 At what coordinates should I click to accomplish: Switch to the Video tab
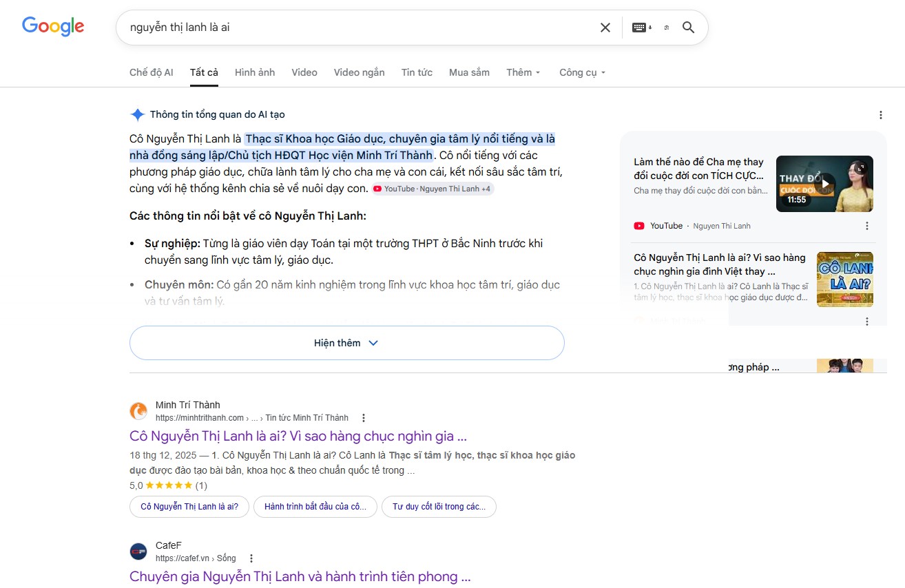pyautogui.click(x=304, y=72)
